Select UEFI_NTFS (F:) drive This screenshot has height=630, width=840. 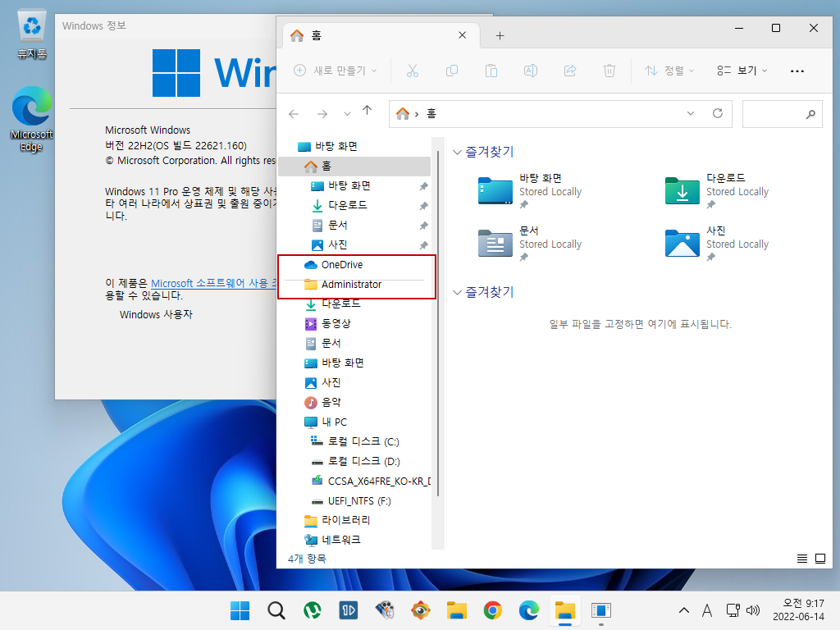pos(354,501)
